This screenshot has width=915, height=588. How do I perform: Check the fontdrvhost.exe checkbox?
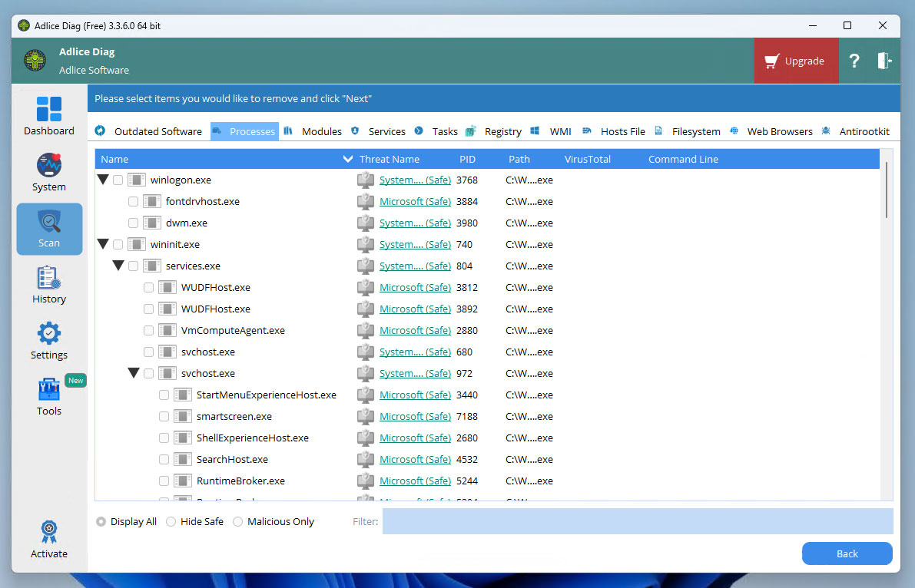pos(134,202)
